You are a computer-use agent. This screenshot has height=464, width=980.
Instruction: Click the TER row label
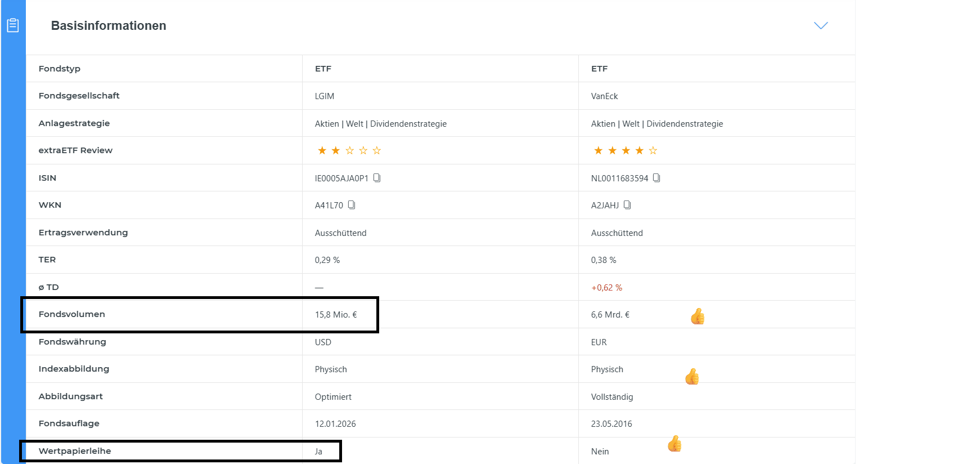(x=47, y=260)
